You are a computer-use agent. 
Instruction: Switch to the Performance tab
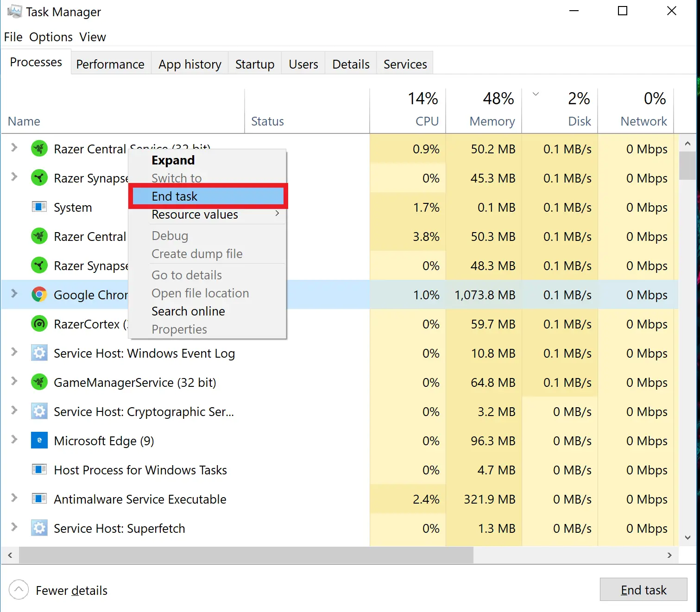110,64
